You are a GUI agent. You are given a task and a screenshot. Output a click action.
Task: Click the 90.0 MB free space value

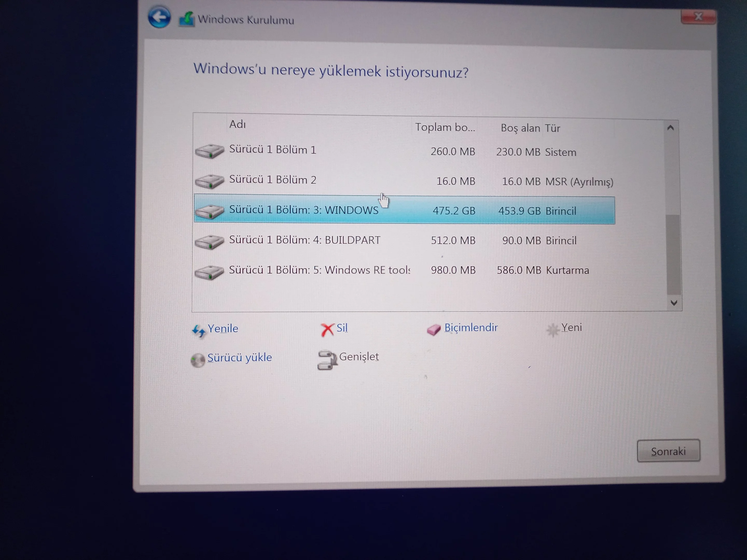[521, 241]
